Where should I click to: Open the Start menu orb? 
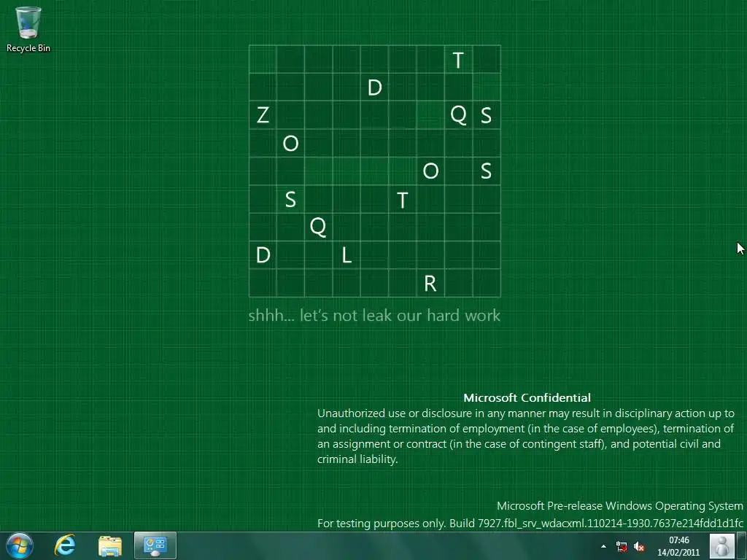pyautogui.click(x=20, y=545)
